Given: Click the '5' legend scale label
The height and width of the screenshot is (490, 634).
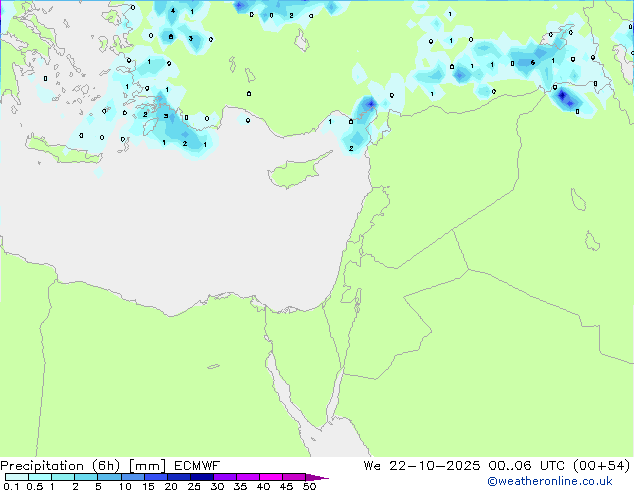Looking at the screenshot, I should tap(98, 486).
